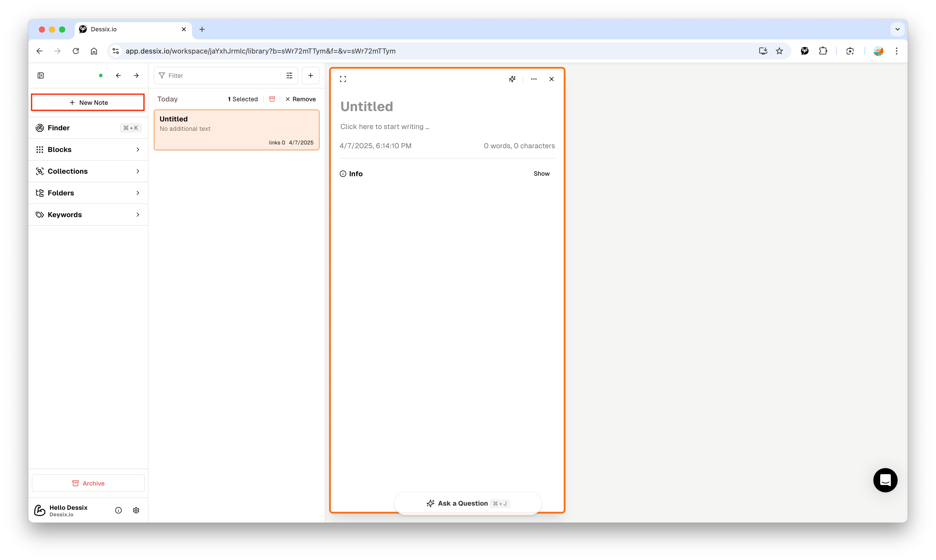Expand the Collections section

[88, 171]
